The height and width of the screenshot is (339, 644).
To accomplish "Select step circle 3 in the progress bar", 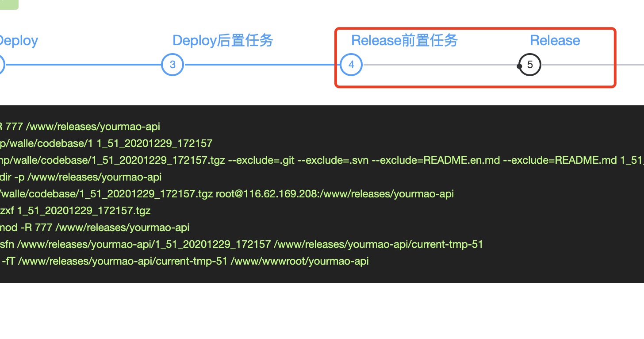I will pos(172,64).
